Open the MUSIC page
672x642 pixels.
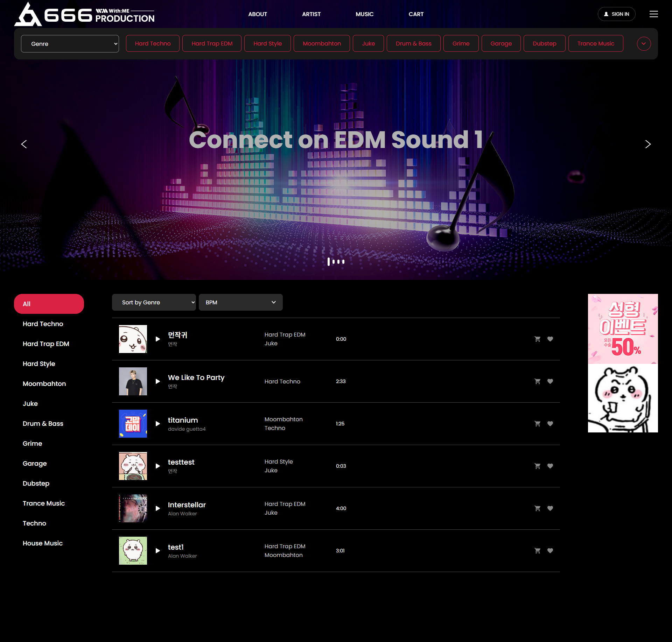click(x=364, y=14)
